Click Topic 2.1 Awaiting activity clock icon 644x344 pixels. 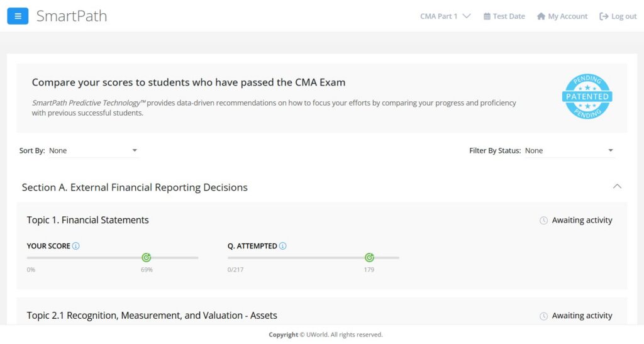[543, 316]
